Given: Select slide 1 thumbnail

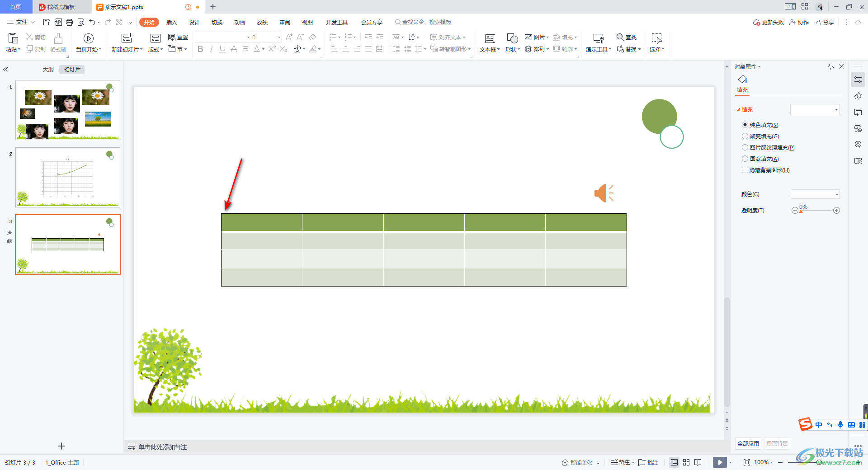Looking at the screenshot, I should coord(68,110).
